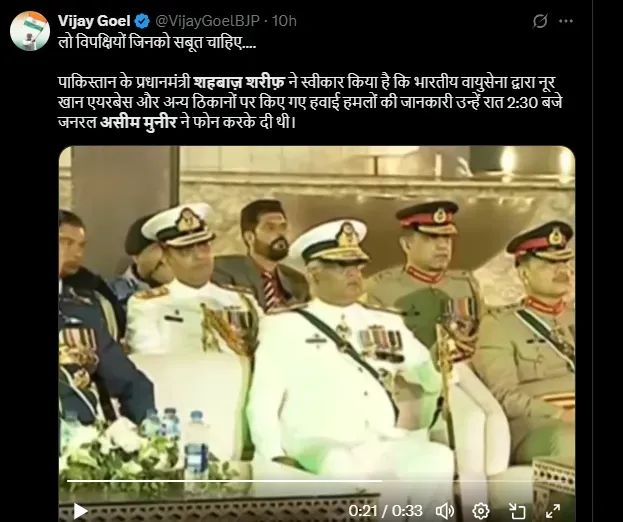
Task: Play the video in the tweet
Action: 80,510
